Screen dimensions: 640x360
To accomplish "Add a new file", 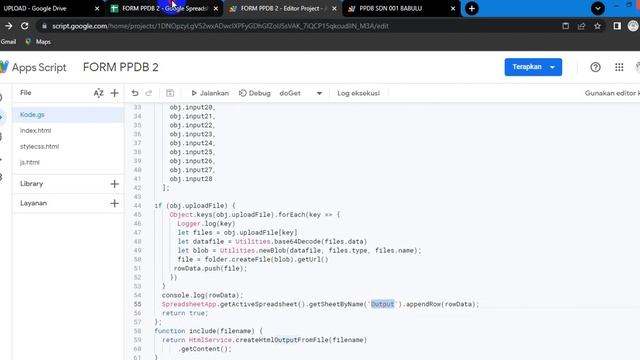I will pyautogui.click(x=115, y=93).
